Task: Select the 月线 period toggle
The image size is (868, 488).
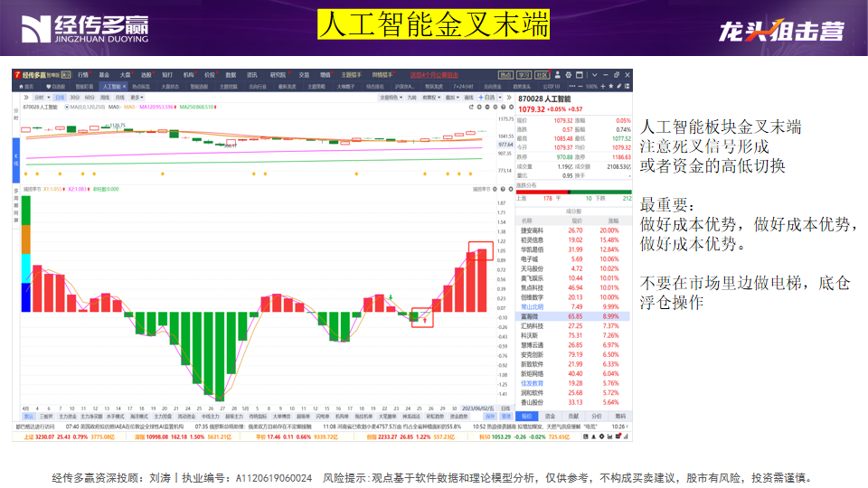Action: click(119, 98)
